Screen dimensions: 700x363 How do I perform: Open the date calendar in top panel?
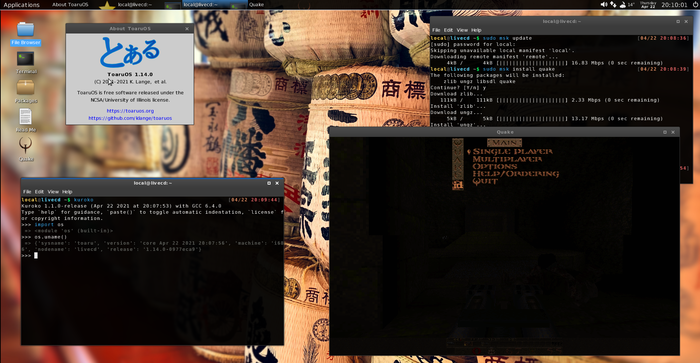pos(648,4)
